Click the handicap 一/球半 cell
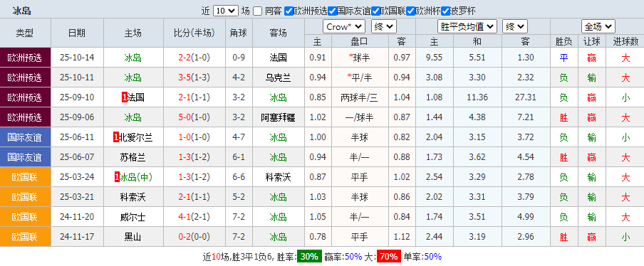This screenshot has height=266, width=644. (359, 117)
